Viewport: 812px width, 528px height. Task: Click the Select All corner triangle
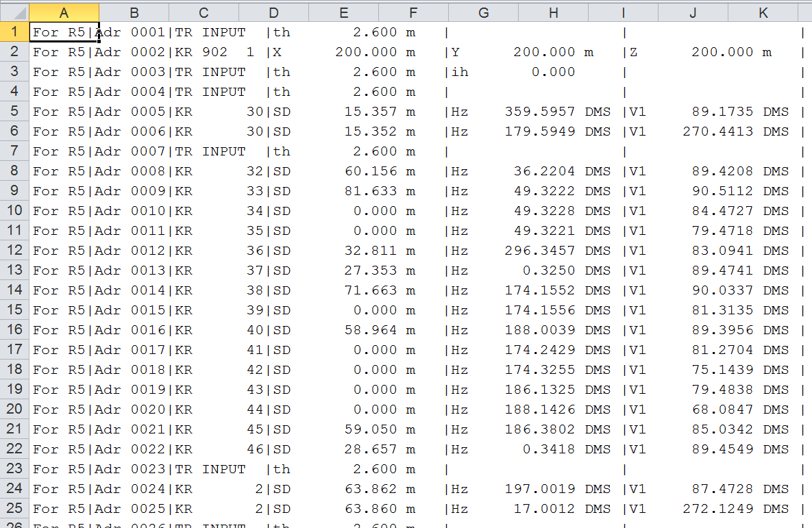(x=14, y=12)
